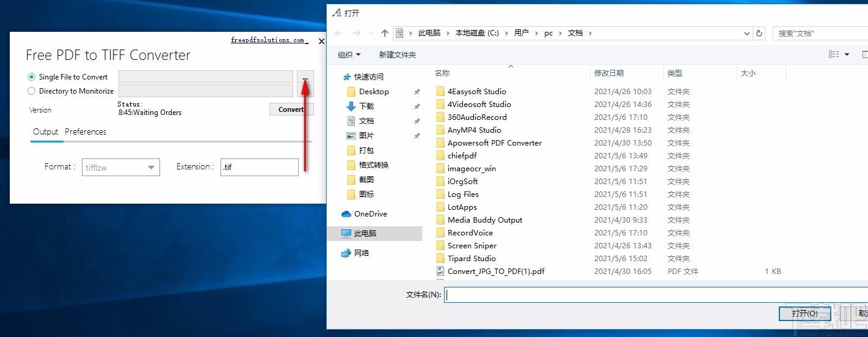The height and width of the screenshot is (337, 868).
Task: Select the Log Files folder
Action: [463, 194]
